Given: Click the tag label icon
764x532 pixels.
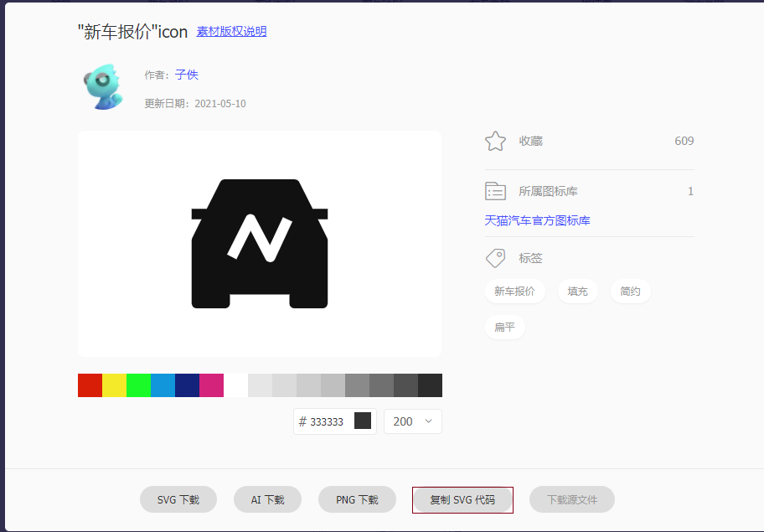Looking at the screenshot, I should tap(495, 258).
